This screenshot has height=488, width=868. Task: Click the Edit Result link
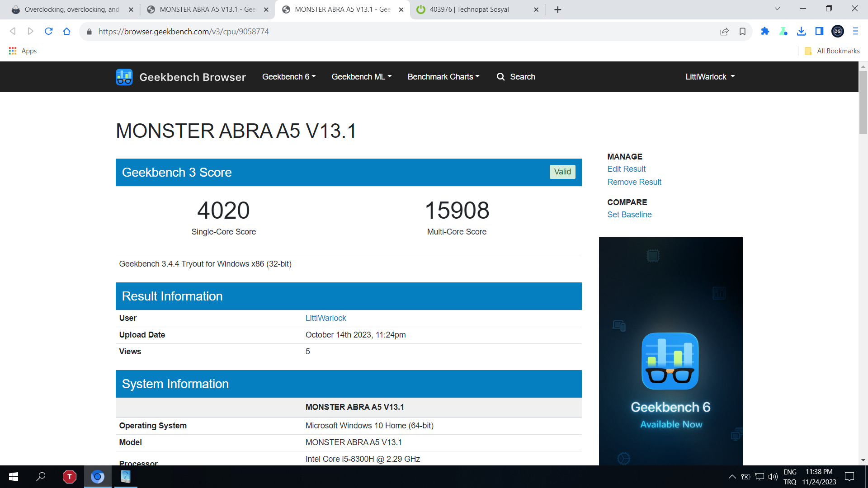[626, 169]
